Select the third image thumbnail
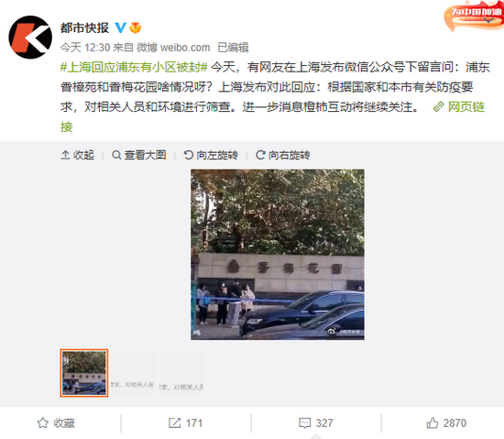 pyautogui.click(x=181, y=373)
